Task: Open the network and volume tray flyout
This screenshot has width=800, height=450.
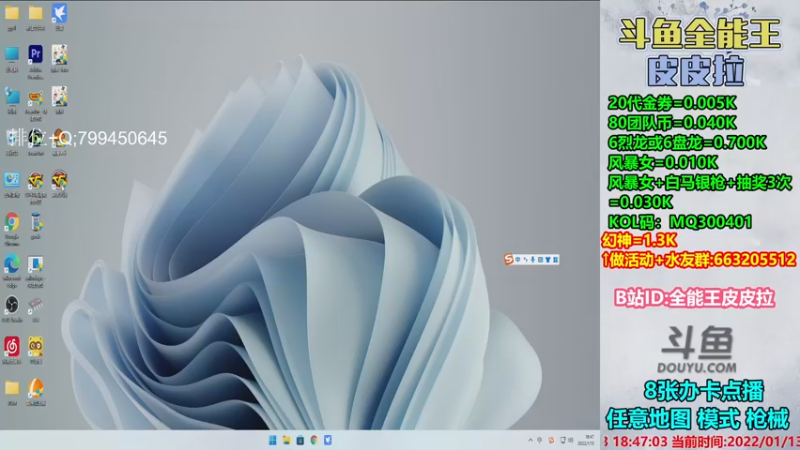Action: (567, 440)
